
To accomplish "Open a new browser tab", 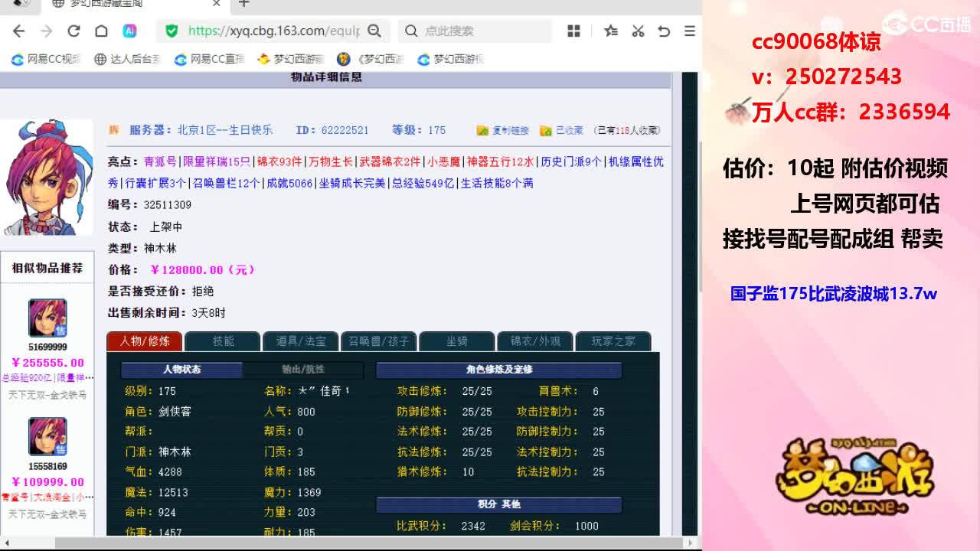I will point(243,4).
